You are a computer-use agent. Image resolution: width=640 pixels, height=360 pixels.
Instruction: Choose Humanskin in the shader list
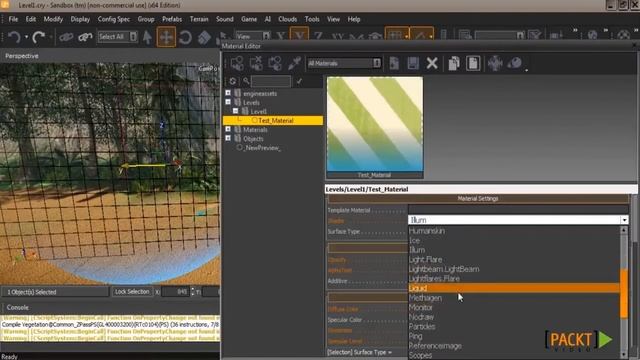coord(514,231)
